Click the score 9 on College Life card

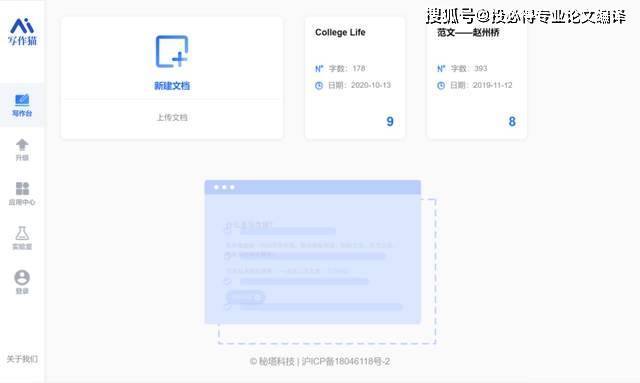(390, 121)
